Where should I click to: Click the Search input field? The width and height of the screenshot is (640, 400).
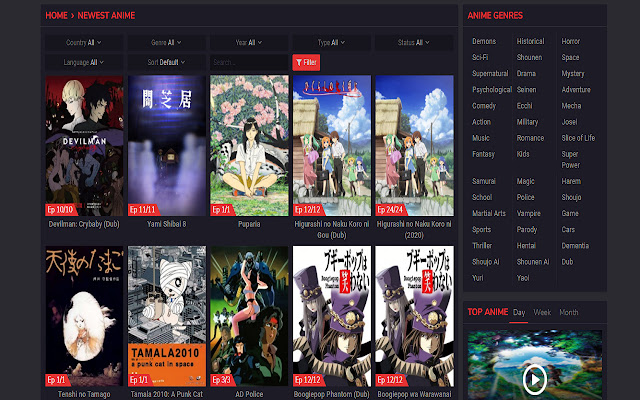click(249, 62)
